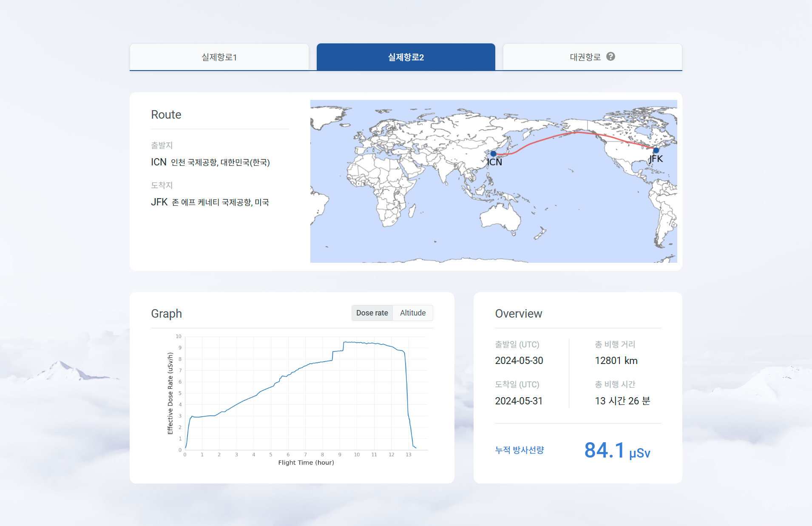Click the distance value 12801 km
Viewport: 812px width, 526px height.
(x=616, y=361)
